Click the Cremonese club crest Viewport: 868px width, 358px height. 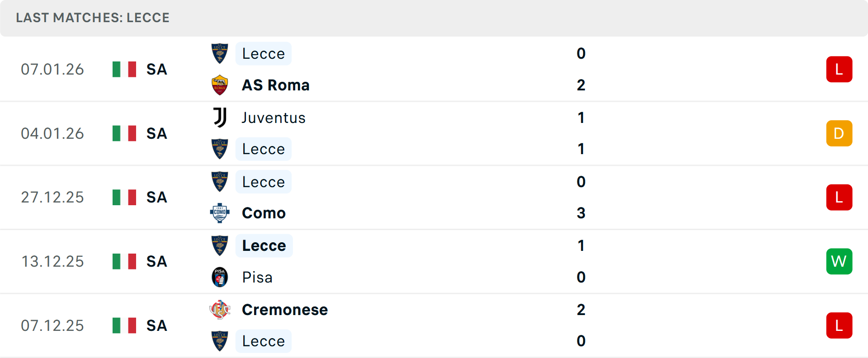click(220, 310)
